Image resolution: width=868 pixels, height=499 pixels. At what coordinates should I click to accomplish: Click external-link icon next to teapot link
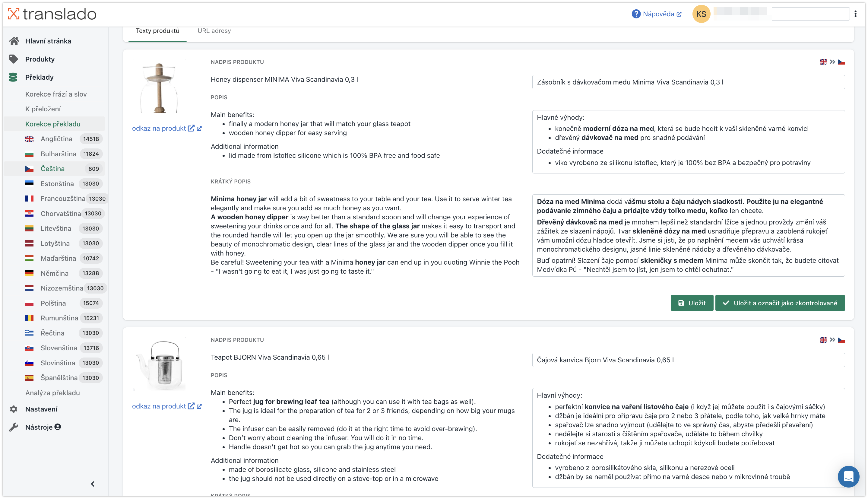[x=199, y=407]
